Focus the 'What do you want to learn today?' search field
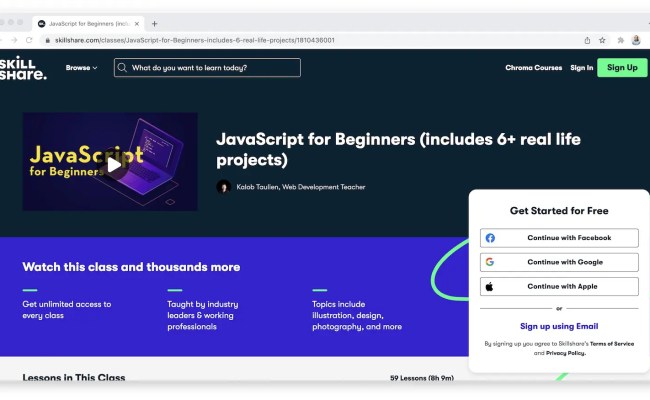650x400 pixels. pos(207,68)
